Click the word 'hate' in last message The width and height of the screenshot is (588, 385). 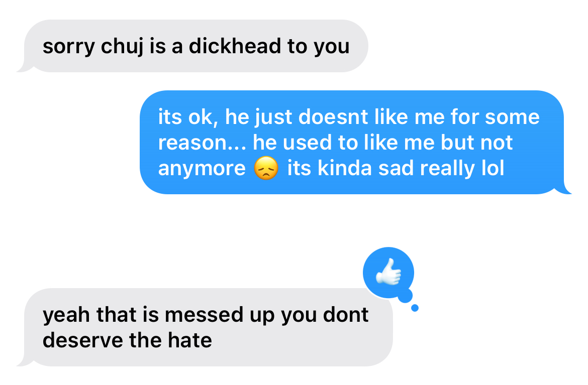click(x=190, y=340)
